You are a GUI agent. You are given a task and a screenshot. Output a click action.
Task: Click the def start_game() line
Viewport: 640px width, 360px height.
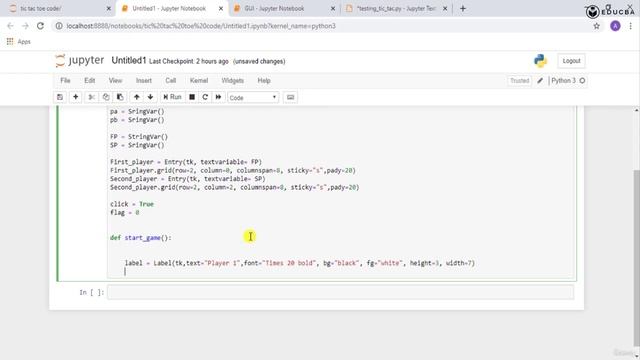[x=140, y=238]
